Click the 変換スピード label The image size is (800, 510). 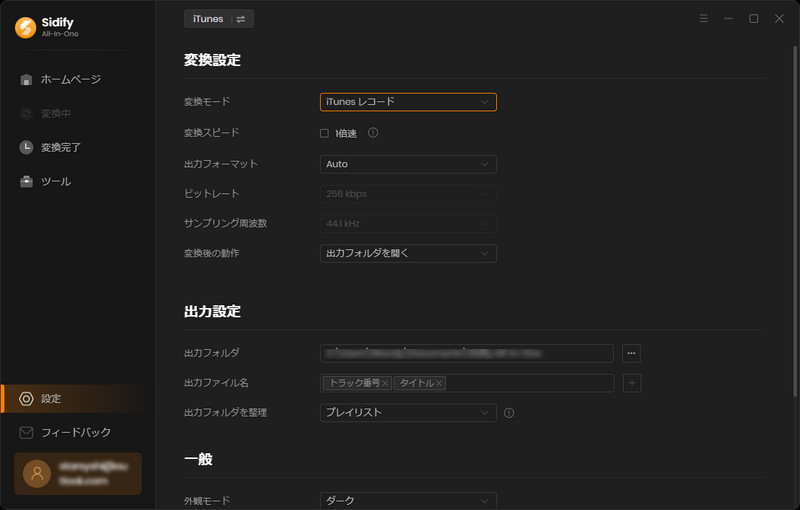click(x=211, y=133)
